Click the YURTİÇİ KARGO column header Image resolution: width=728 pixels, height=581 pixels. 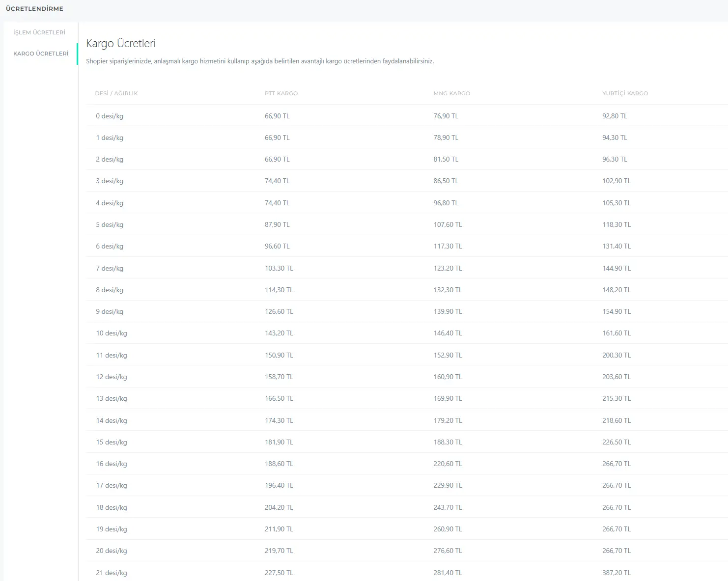pyautogui.click(x=625, y=93)
